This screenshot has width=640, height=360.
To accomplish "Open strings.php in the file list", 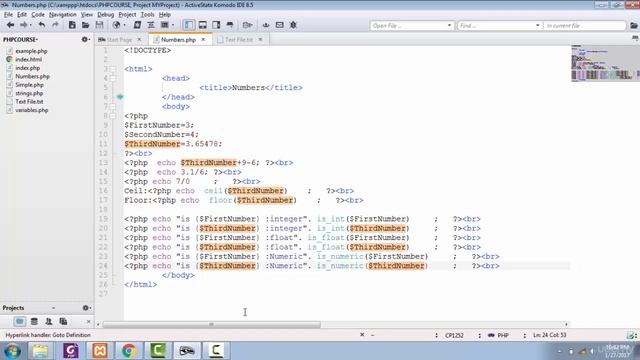I will click(29, 93).
